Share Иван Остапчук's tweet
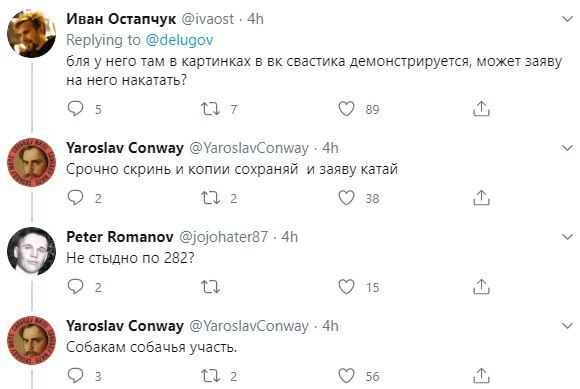The width and height of the screenshot is (580, 389). click(481, 109)
